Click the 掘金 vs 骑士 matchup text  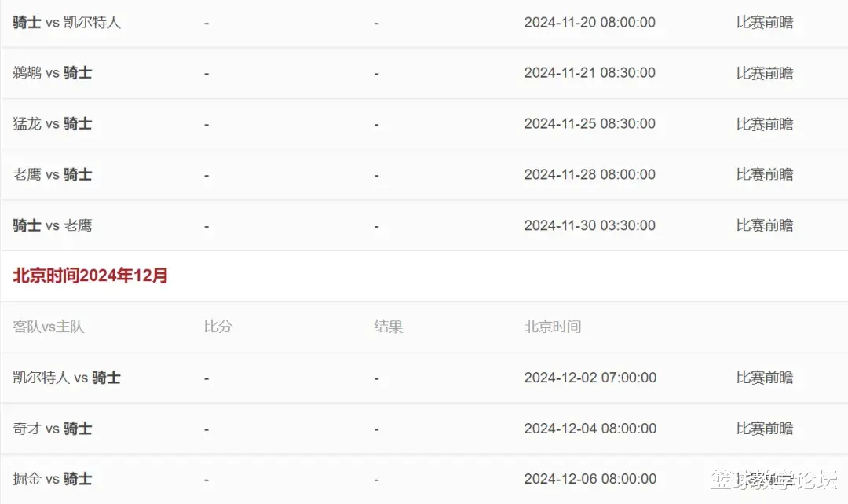click(53, 479)
